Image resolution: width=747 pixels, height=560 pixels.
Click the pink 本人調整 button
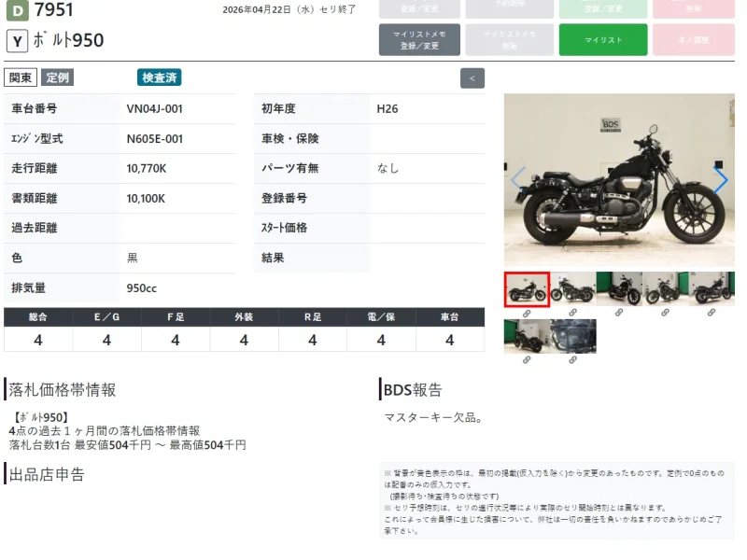[694, 40]
